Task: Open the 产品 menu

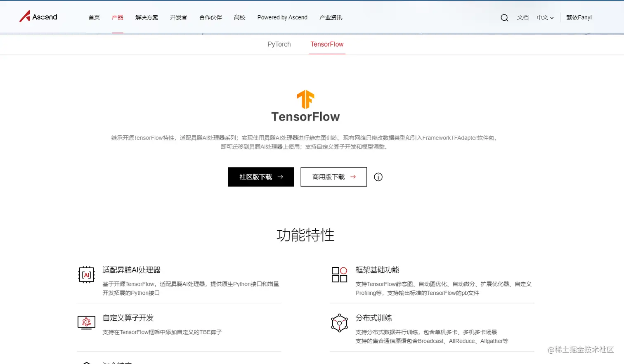Action: click(117, 17)
